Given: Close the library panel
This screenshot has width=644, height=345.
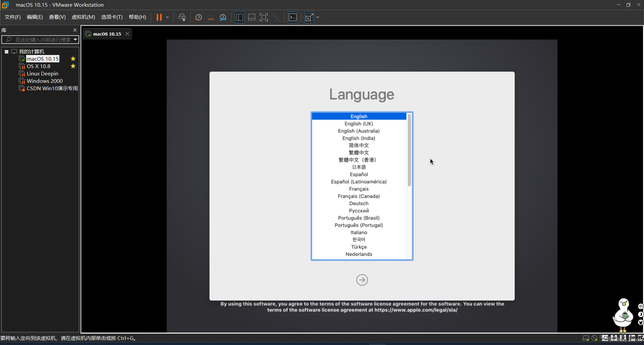Looking at the screenshot, I should 75,30.
